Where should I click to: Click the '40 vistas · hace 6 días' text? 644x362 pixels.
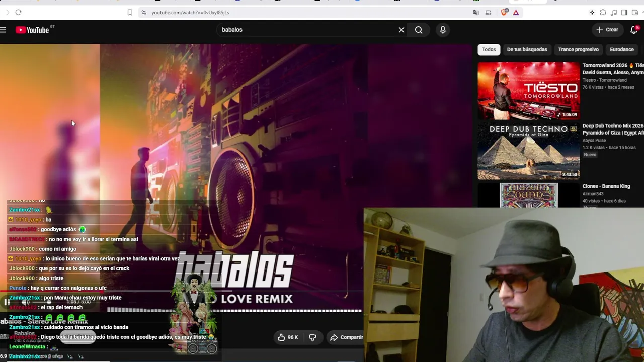pyautogui.click(x=604, y=201)
